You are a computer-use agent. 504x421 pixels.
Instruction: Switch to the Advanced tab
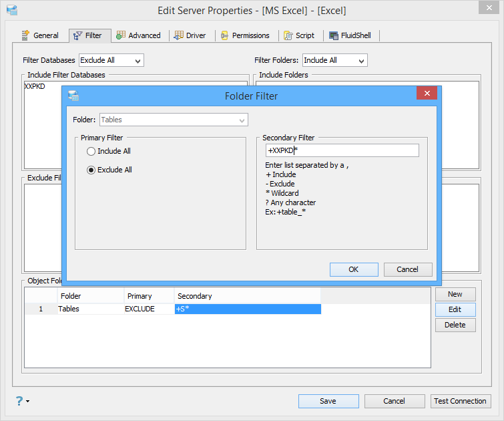(x=138, y=35)
